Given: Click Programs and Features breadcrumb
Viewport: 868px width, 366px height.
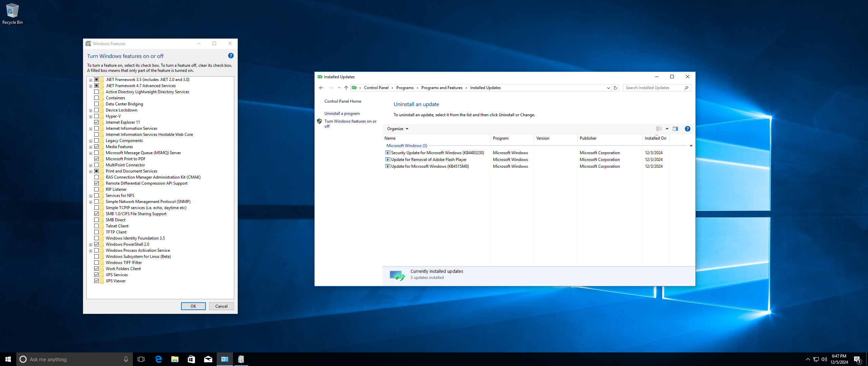Looking at the screenshot, I should 442,88.
